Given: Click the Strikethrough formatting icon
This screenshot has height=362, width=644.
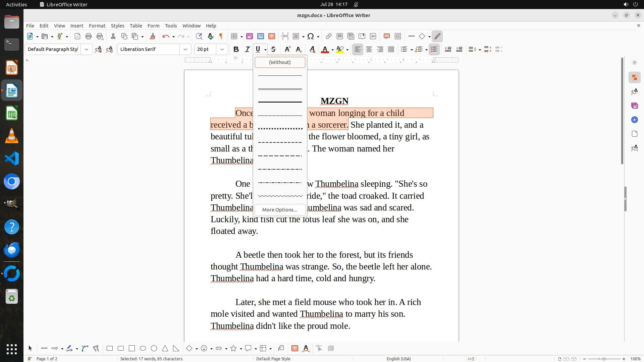Looking at the screenshot, I should 273,49.
